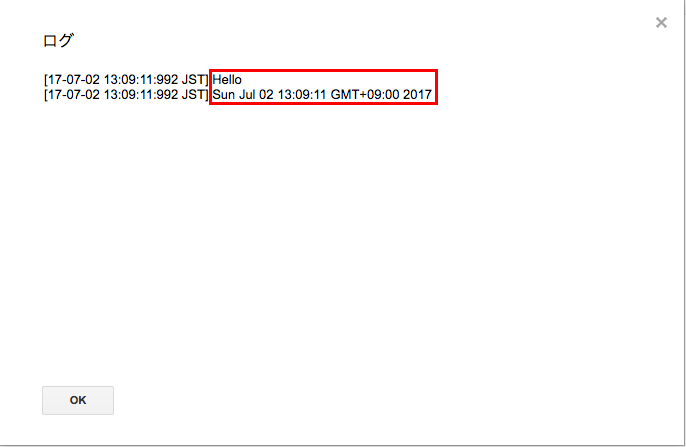Select the Hello log message

pos(227,80)
